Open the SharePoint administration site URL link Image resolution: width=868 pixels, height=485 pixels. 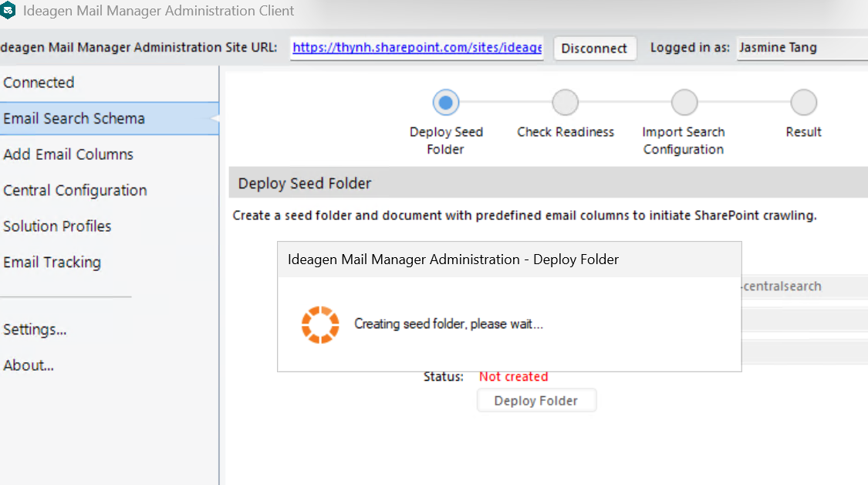pos(417,48)
